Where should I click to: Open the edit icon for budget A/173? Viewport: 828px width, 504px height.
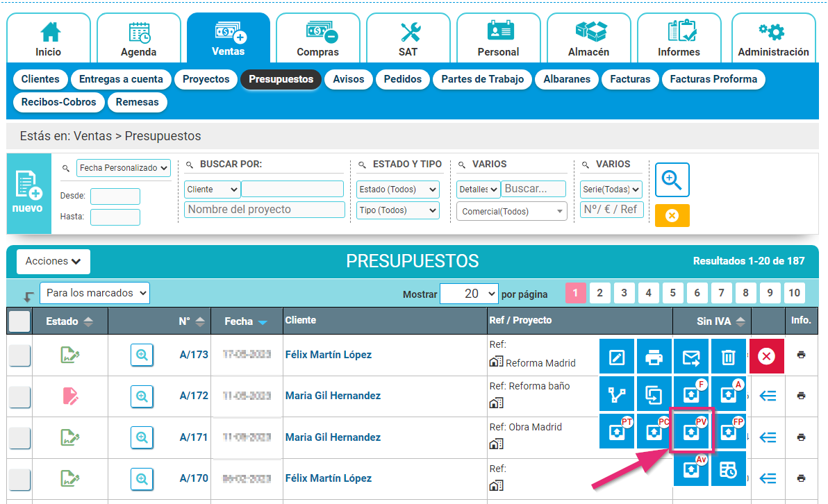617,355
